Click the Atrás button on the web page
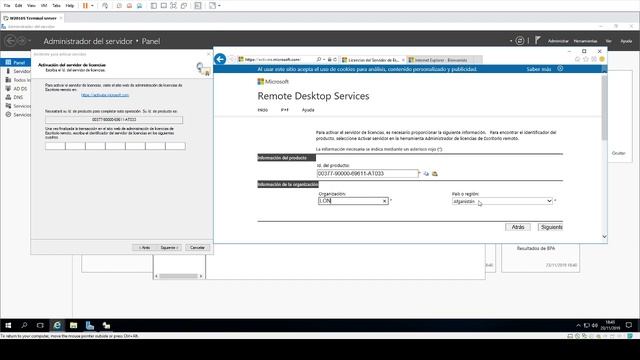 pos(518,227)
